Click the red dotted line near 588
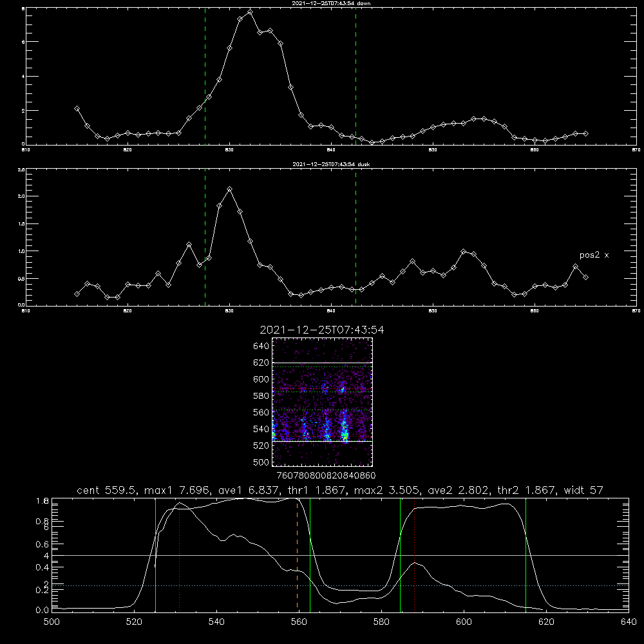 click(414, 554)
